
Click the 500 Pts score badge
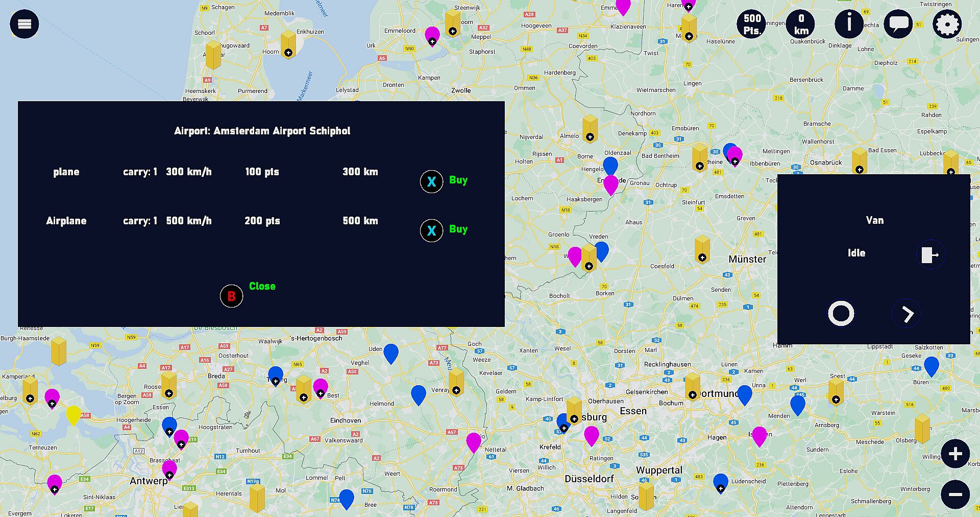pos(752,24)
